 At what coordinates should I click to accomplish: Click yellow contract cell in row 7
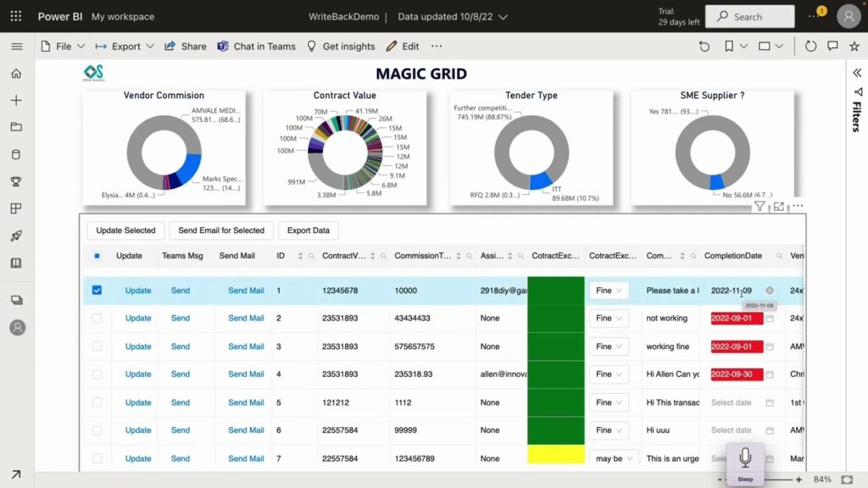[556, 454]
